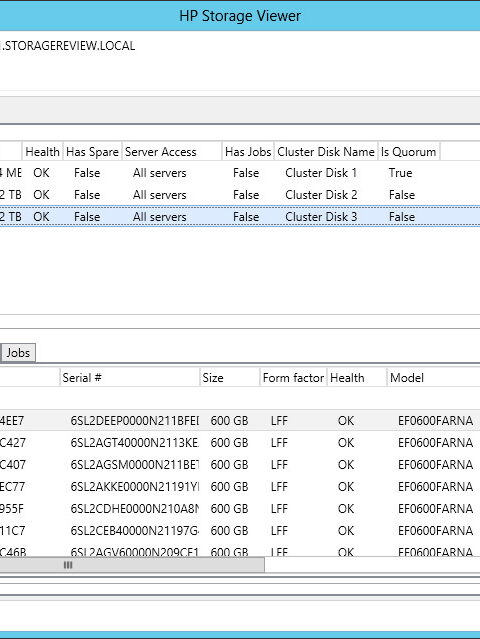Viewport: 480px width, 639px height.
Task: Select the Cluster Disk 3 row
Action: 240,216
